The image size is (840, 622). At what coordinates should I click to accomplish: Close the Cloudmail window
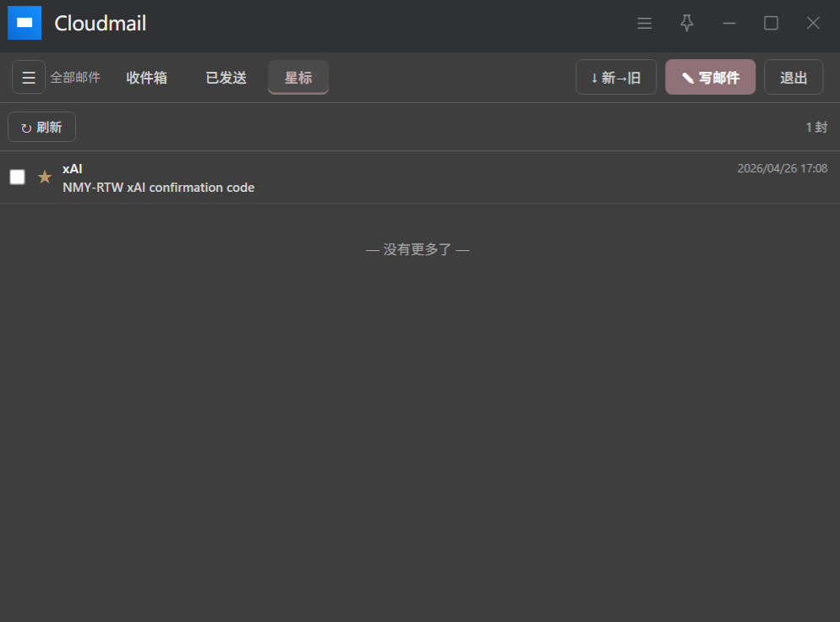pyautogui.click(x=813, y=23)
